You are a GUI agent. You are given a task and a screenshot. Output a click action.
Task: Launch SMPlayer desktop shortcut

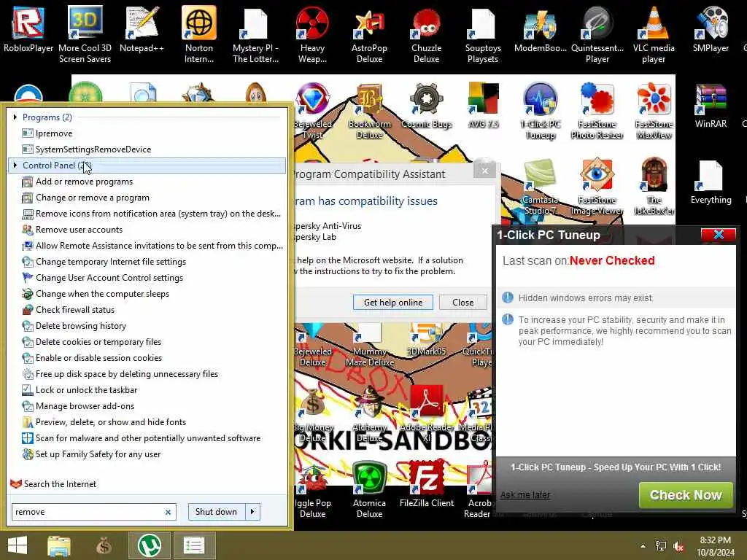(711, 29)
